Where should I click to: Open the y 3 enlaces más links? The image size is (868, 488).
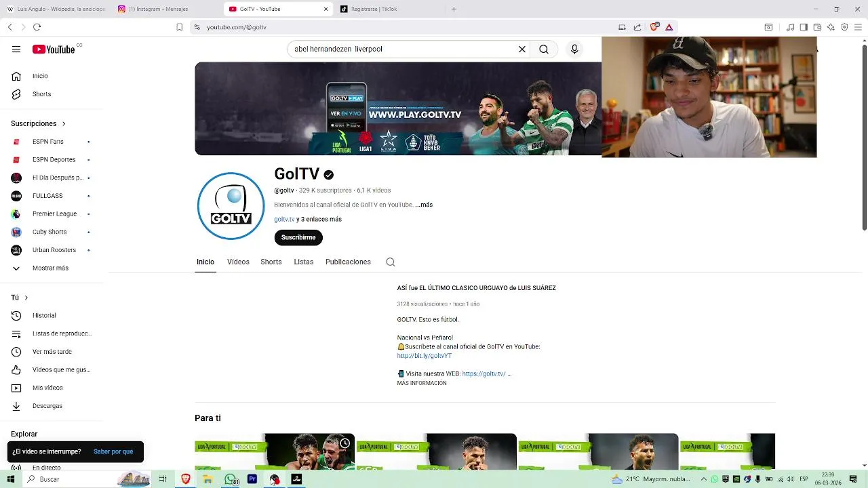coord(319,220)
